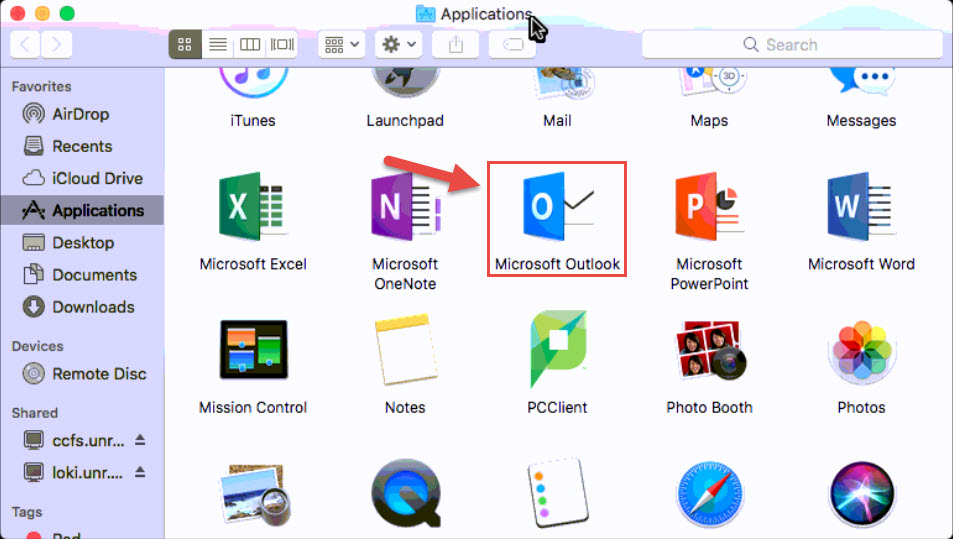
Task: Select the Reminders app icon
Action: [x=557, y=493]
